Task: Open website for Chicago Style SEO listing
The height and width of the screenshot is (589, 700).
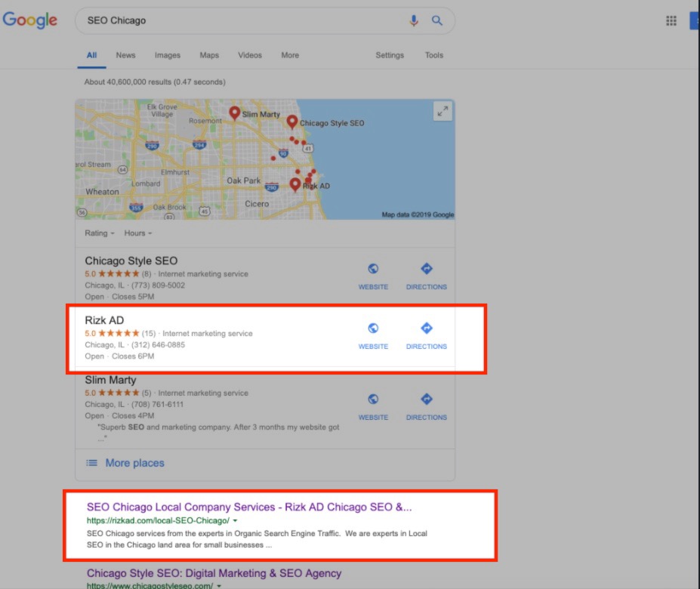Action: [373, 277]
